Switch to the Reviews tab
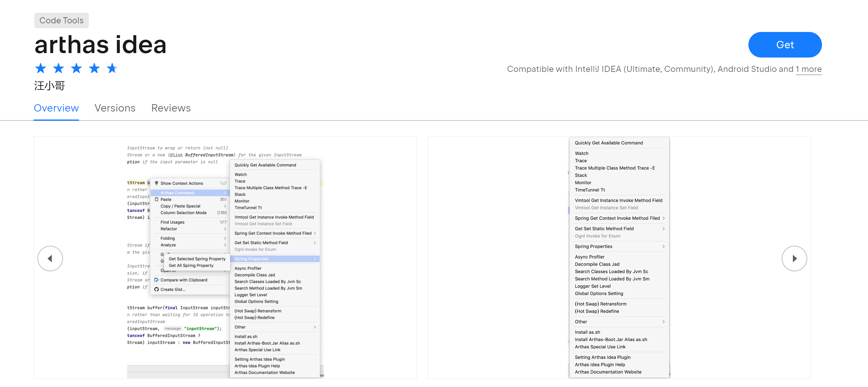This screenshot has width=868, height=387. [x=171, y=108]
